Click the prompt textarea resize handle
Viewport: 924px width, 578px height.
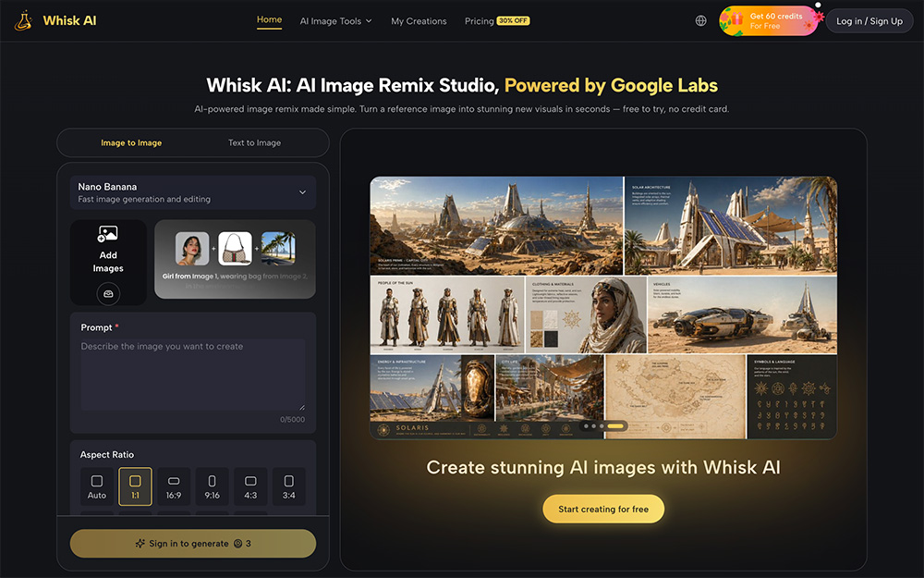click(302, 407)
